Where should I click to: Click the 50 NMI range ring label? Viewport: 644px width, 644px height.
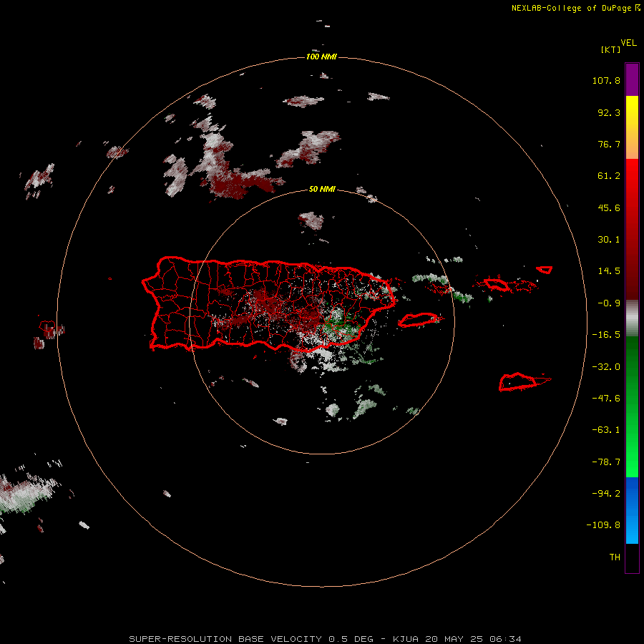322,189
